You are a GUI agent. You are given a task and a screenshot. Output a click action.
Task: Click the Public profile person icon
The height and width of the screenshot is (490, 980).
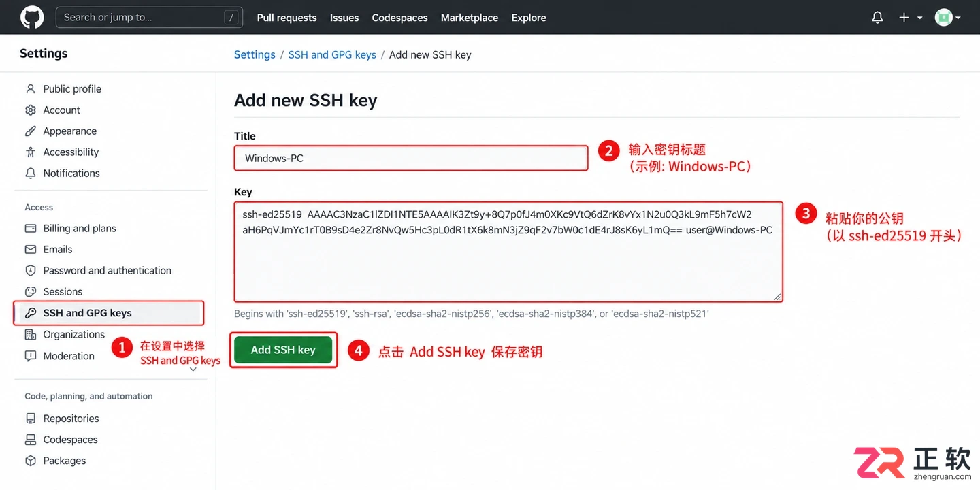pyautogui.click(x=30, y=89)
